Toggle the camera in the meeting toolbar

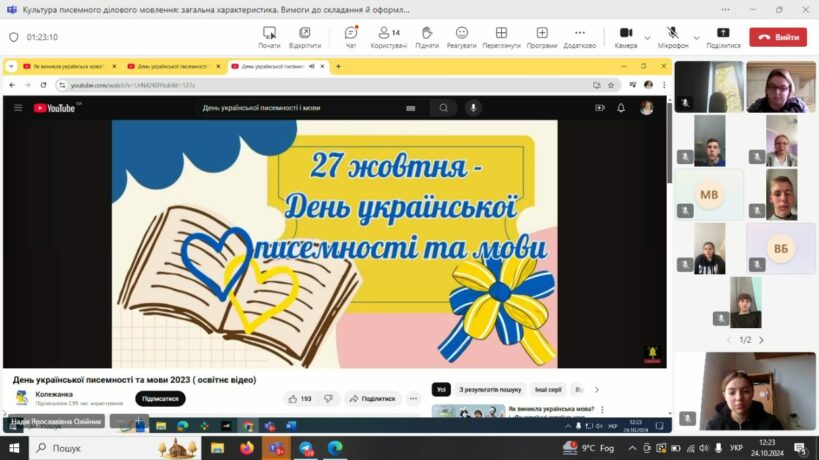(626, 37)
